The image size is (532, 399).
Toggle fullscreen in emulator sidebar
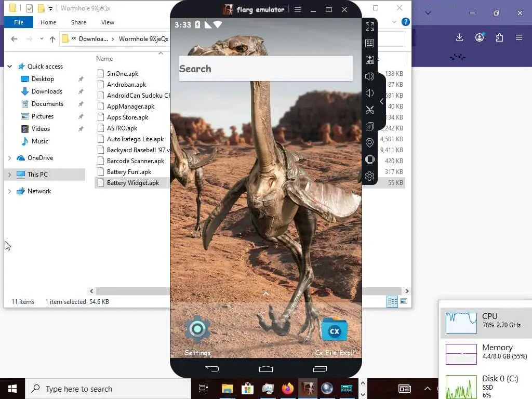(369, 26)
